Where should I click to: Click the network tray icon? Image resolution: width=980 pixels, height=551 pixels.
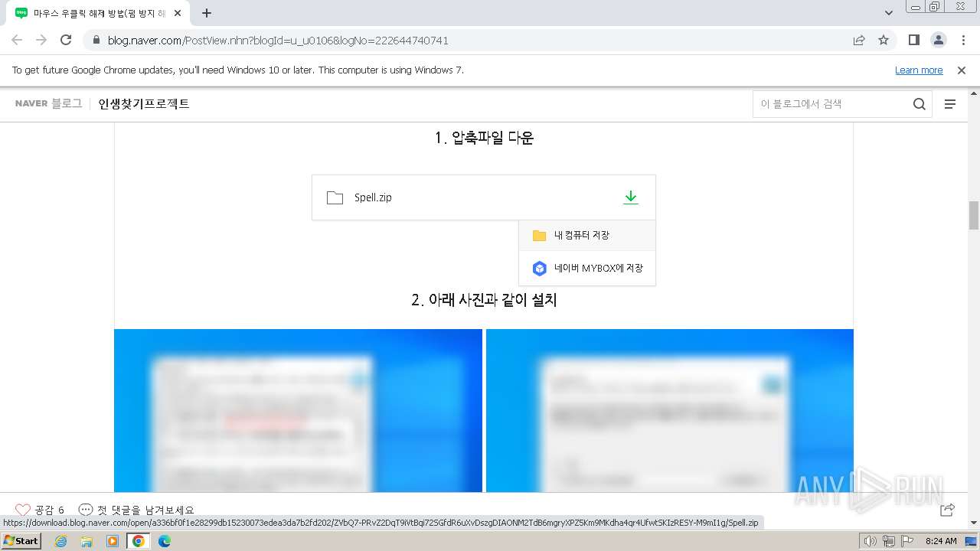click(x=889, y=541)
